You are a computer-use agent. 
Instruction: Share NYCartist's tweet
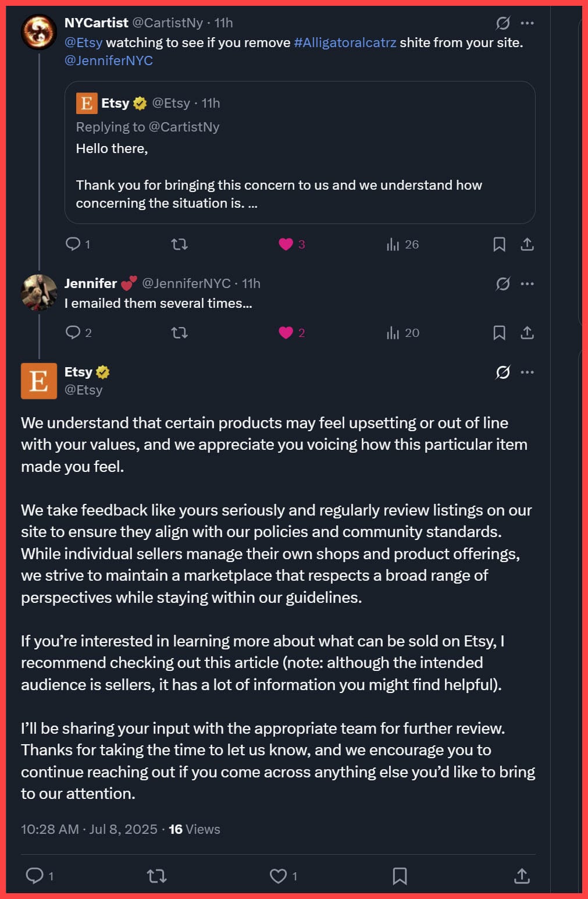pyautogui.click(x=527, y=244)
